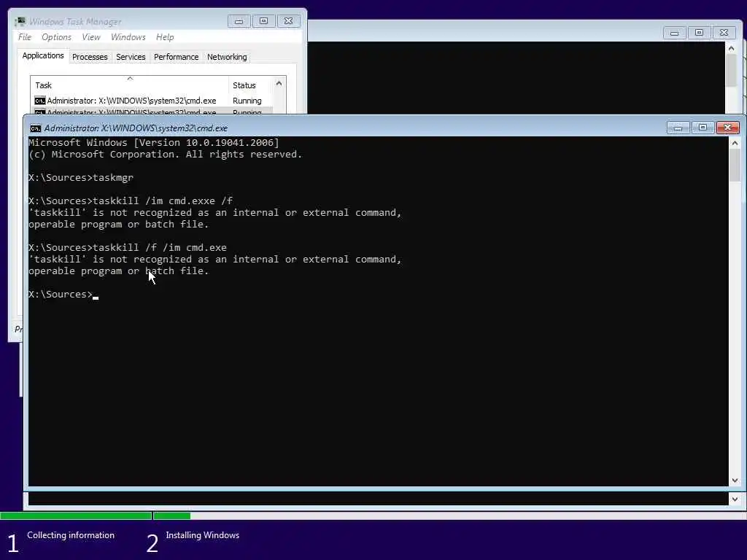Viewport: 747px width, 560px height.
Task: Click the front cmd window scrollbar thumb
Action: pos(735,165)
